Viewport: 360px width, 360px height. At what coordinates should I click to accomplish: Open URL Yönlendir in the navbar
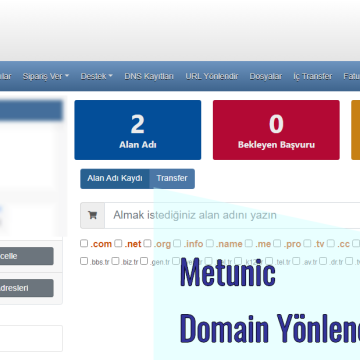pyautogui.click(x=212, y=76)
